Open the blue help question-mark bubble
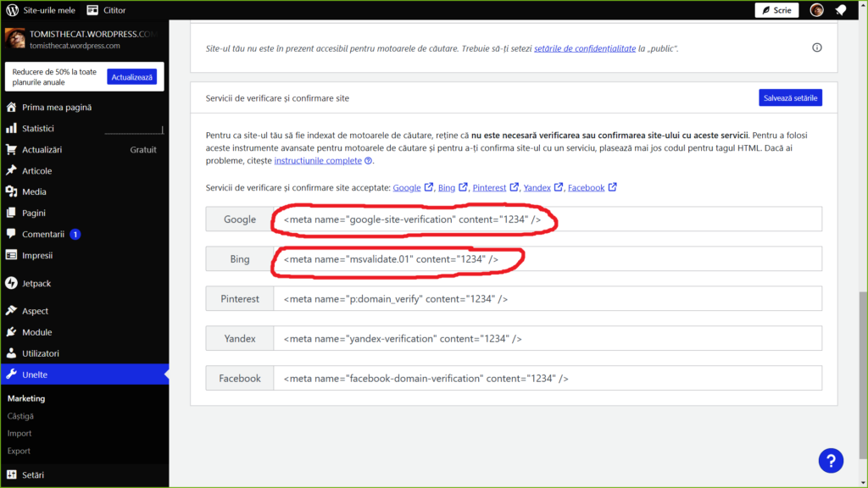 (831, 460)
